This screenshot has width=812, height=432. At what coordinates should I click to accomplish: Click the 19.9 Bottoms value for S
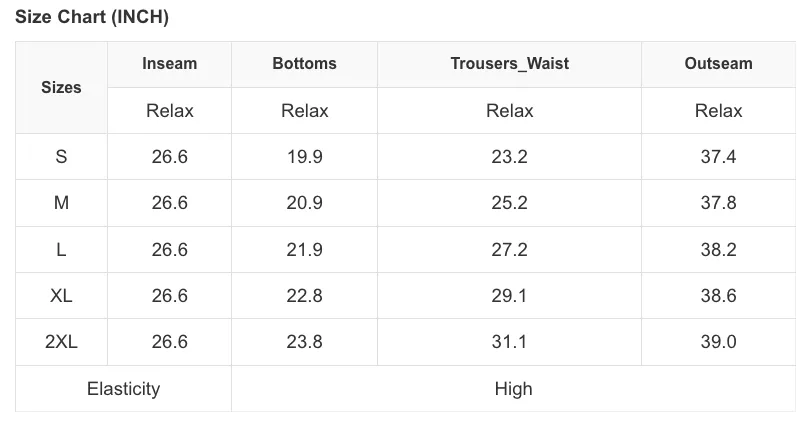[304, 156]
